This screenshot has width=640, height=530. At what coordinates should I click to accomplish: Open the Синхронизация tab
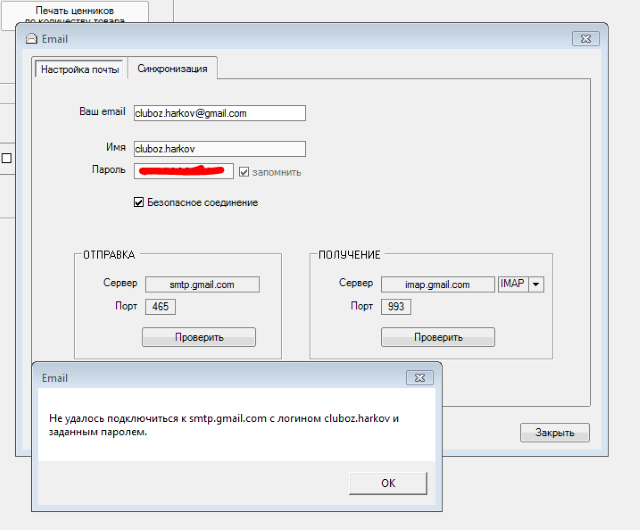point(173,69)
